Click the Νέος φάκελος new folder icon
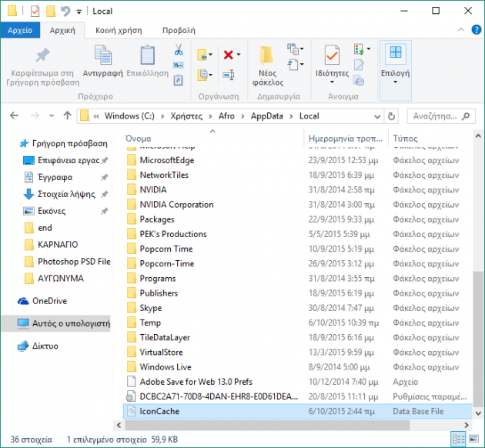This screenshot has width=485, height=448. click(267, 55)
